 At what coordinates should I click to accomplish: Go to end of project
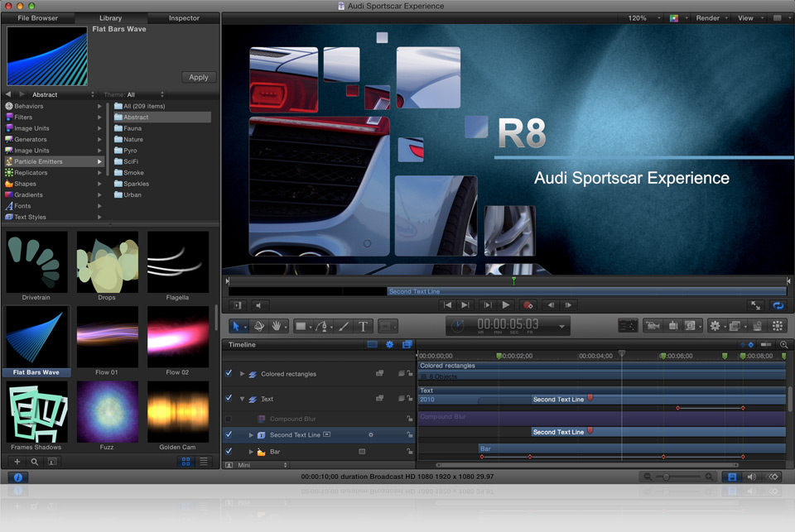[465, 305]
